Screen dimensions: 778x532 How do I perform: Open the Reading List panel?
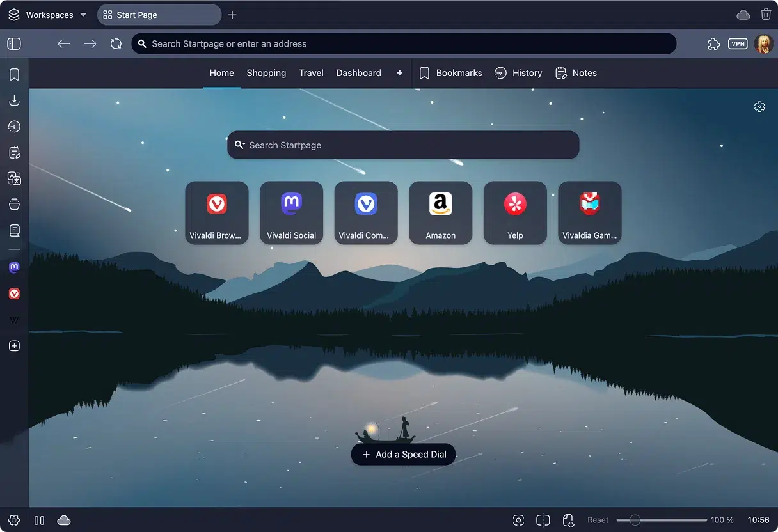(x=14, y=230)
